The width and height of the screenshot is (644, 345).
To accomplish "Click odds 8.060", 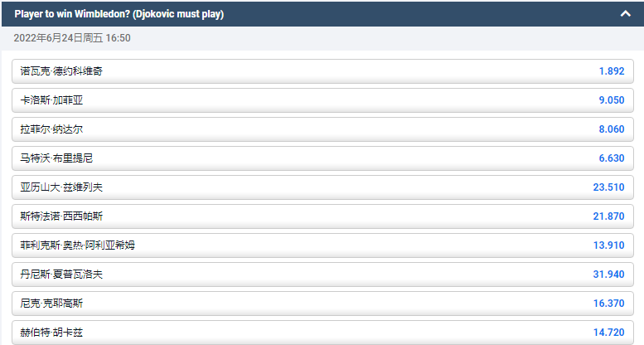I will pyautogui.click(x=611, y=129).
